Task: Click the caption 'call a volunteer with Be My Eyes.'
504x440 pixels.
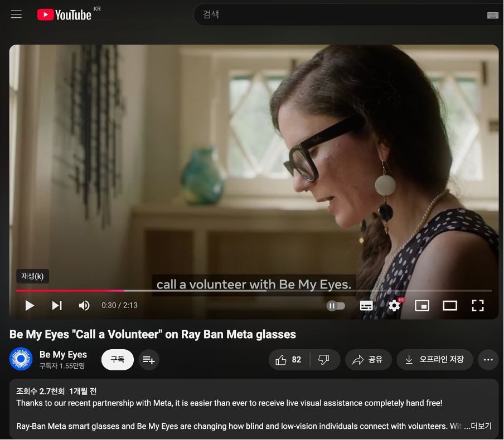Action: coord(254,285)
